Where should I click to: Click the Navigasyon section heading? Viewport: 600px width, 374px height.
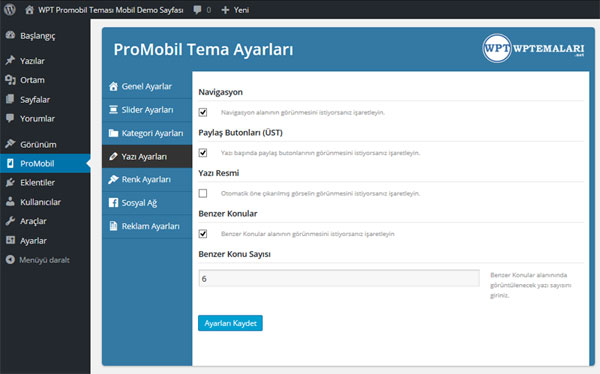click(221, 92)
